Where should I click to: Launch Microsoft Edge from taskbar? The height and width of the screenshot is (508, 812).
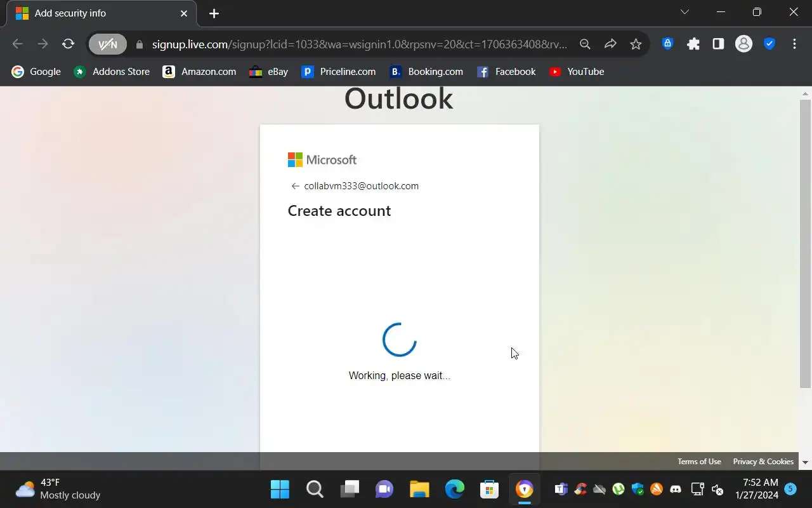pos(454,489)
